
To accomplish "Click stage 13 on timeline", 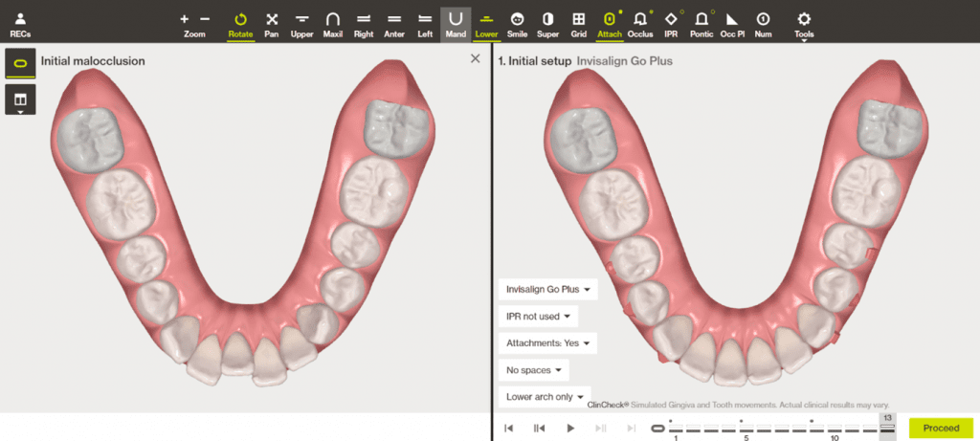I will click(887, 428).
